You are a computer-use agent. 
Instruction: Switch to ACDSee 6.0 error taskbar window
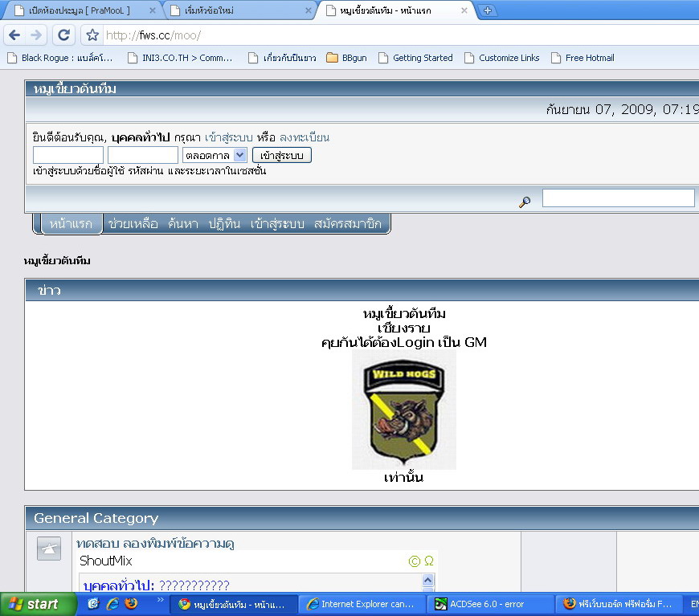(x=489, y=605)
